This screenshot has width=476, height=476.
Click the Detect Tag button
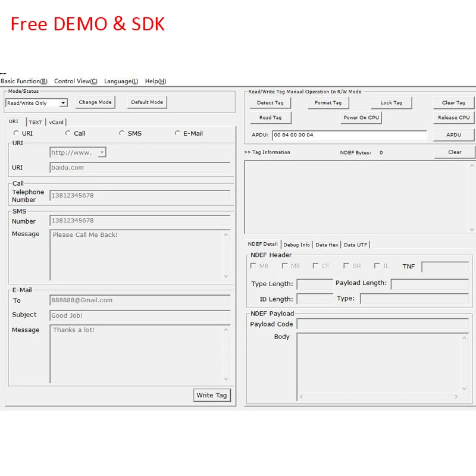(x=270, y=102)
